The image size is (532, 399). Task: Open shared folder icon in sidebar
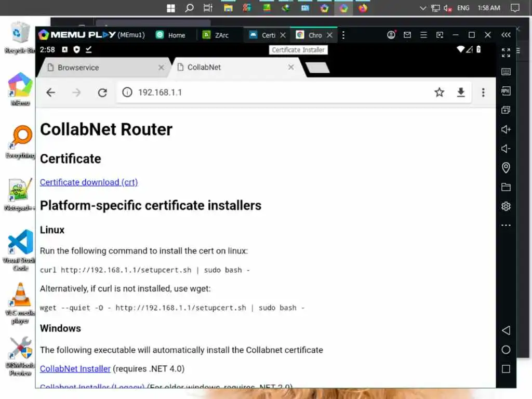coord(506,187)
